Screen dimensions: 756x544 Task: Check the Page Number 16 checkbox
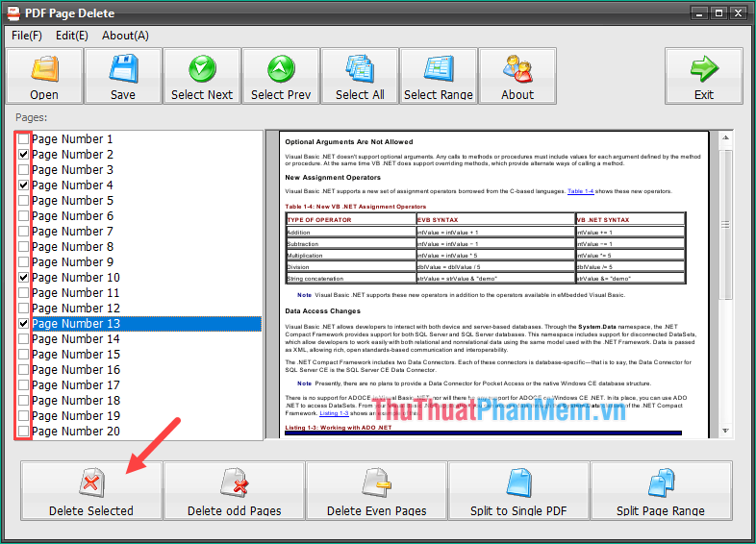[23, 370]
